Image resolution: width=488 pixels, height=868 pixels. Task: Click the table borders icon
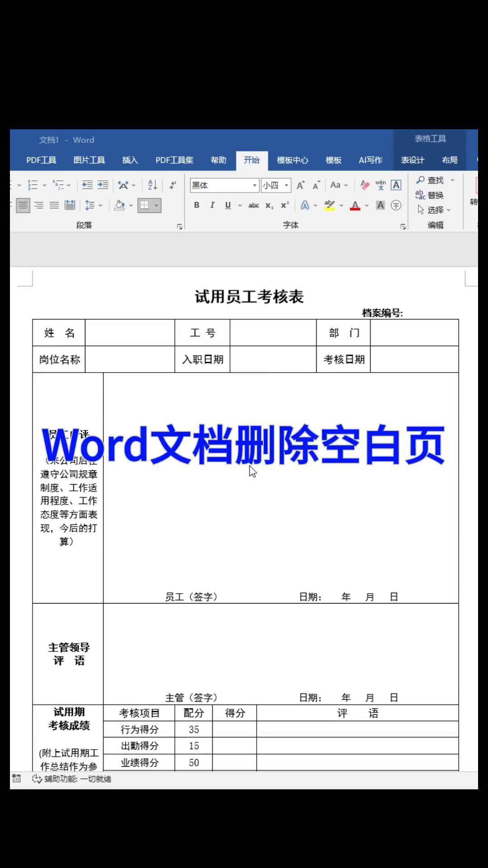[144, 206]
